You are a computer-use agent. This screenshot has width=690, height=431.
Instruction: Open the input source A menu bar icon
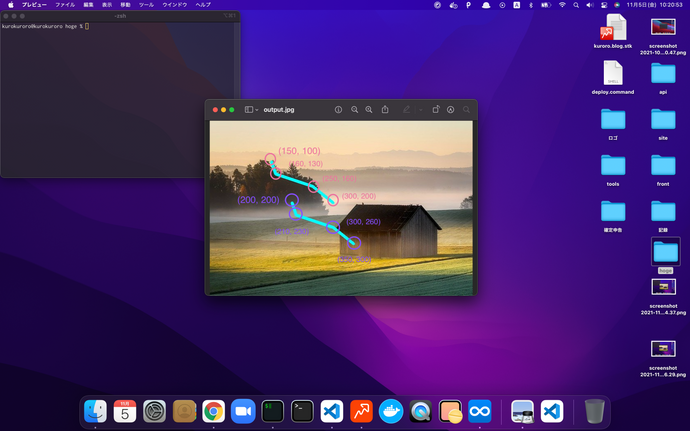point(517,5)
